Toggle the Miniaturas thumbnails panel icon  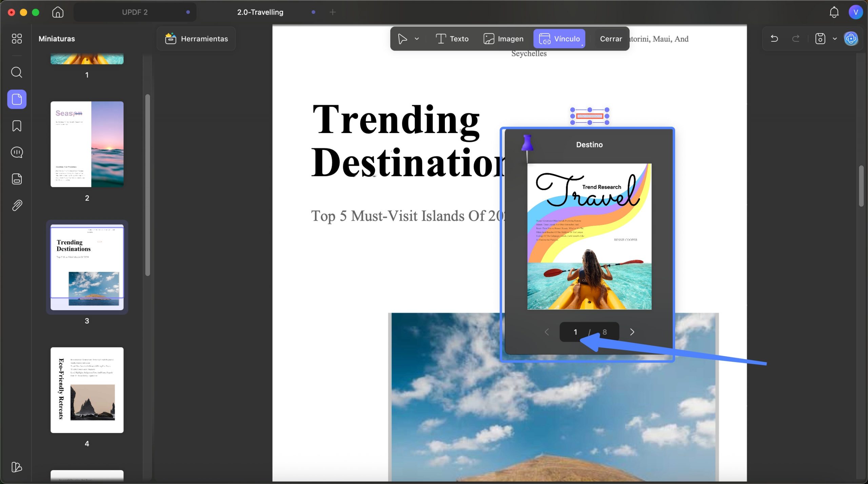[x=17, y=99]
